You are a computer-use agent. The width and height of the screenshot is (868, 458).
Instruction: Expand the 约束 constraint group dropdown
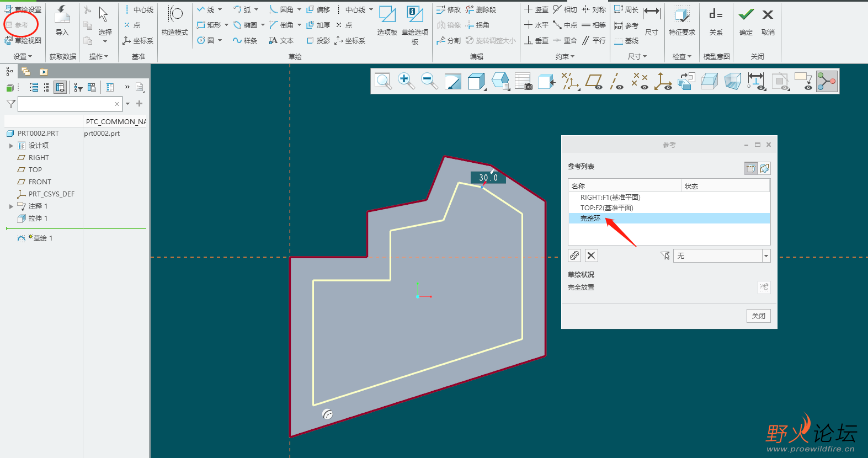[565, 56]
